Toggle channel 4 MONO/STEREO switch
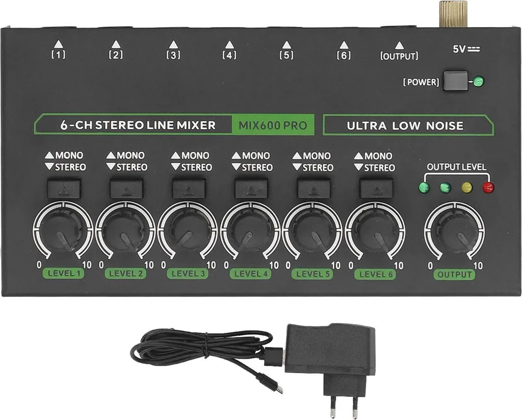 pyautogui.click(x=251, y=189)
